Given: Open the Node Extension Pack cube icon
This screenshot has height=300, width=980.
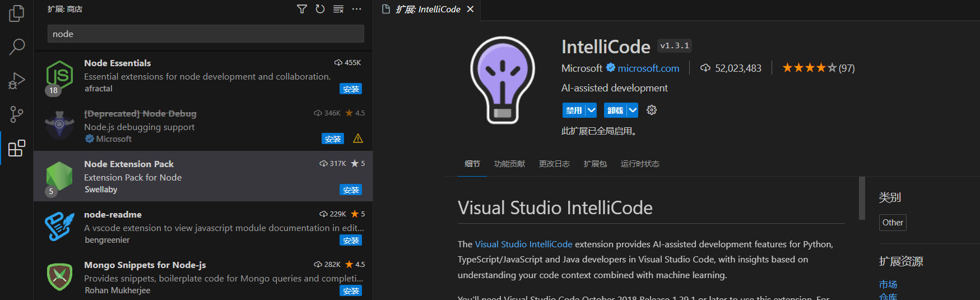Looking at the screenshot, I should [x=59, y=176].
